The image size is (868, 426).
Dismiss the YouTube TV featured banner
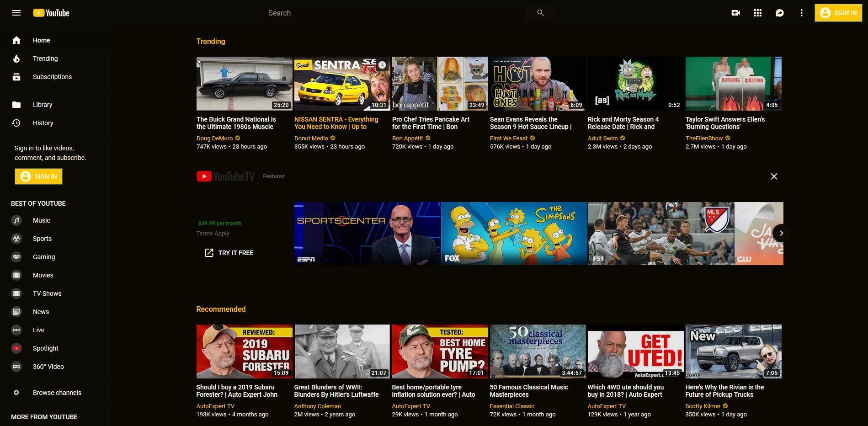(x=774, y=176)
